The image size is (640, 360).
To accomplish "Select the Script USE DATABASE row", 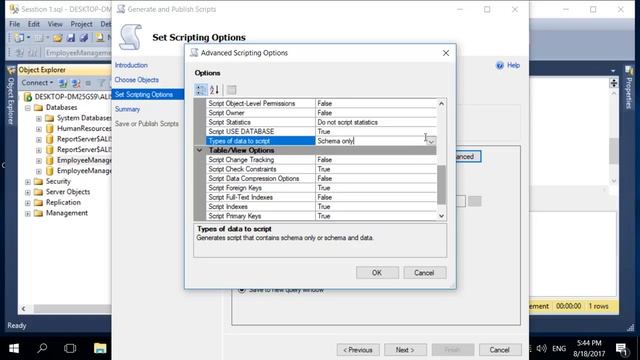I will (x=321, y=132).
